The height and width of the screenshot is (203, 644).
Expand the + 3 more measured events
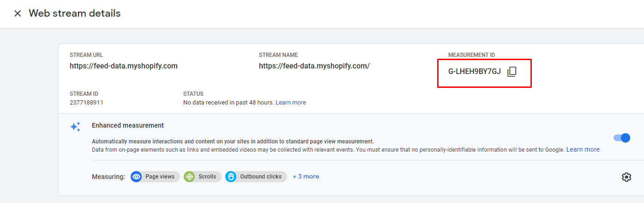tap(306, 177)
